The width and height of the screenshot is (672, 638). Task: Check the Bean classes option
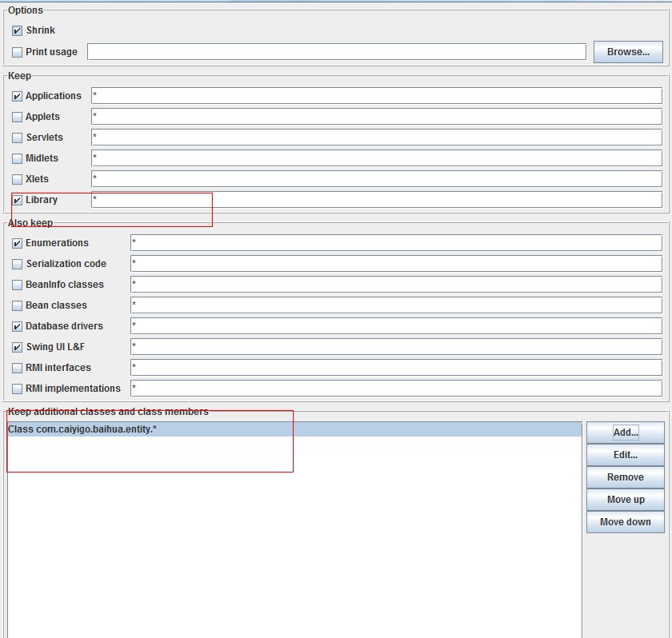[x=17, y=305]
